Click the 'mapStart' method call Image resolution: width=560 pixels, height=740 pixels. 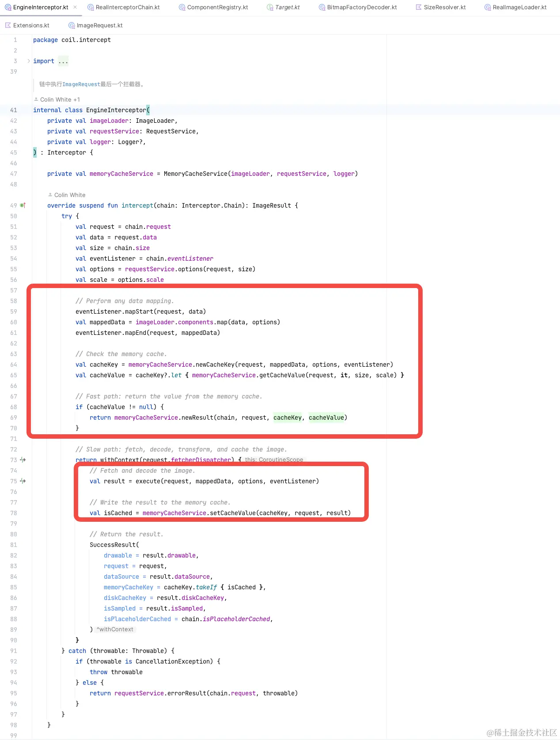tap(139, 311)
